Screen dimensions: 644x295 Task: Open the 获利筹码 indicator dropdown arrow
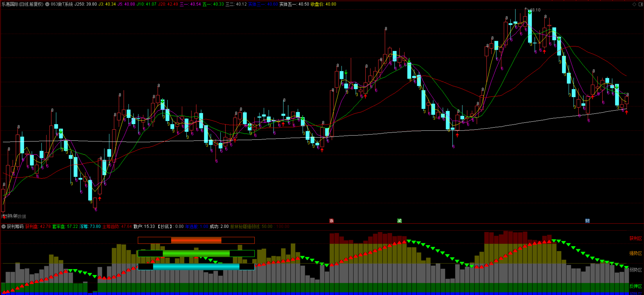coord(3,227)
